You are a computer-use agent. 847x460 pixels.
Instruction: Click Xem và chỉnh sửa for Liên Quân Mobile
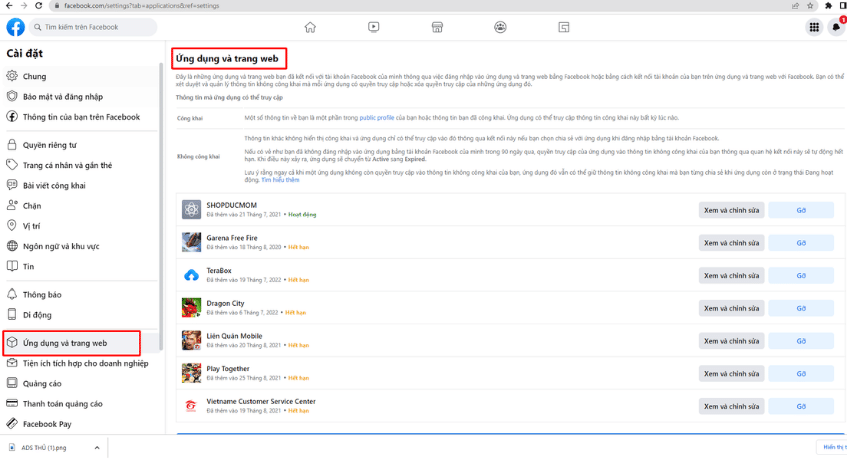(731, 341)
